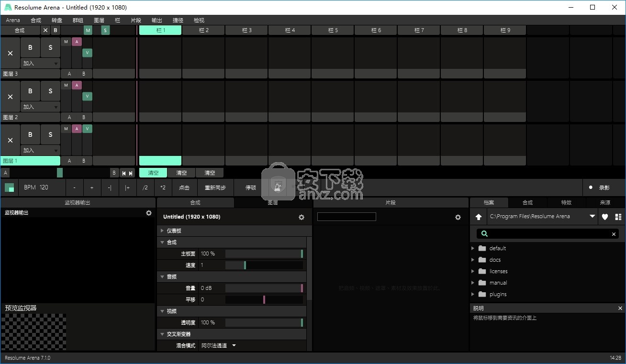The width and height of the screenshot is (626, 364).
Task: Adjust the 主板面 master slider
Action: 264,254
